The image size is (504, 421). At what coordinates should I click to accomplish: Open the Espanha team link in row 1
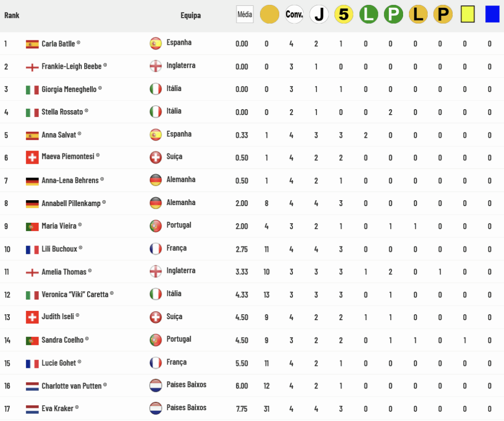click(179, 42)
